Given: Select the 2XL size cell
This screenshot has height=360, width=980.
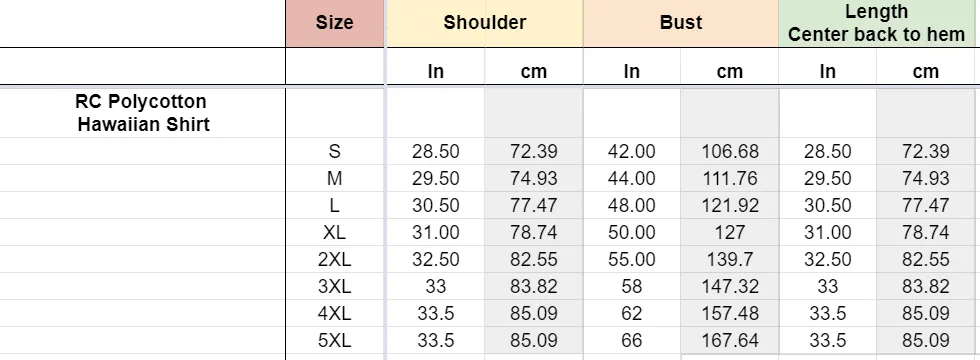Looking at the screenshot, I should [334, 259].
